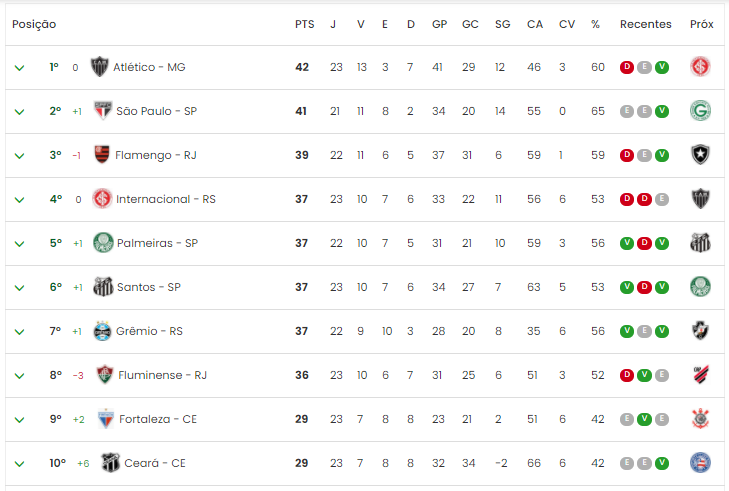Click the Grêmio team crest
The image size is (729, 491).
(x=102, y=331)
